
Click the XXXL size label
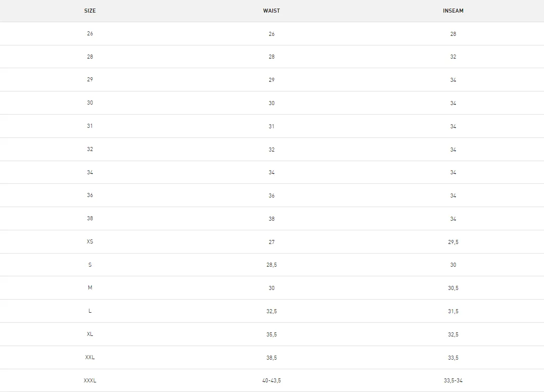point(90,380)
